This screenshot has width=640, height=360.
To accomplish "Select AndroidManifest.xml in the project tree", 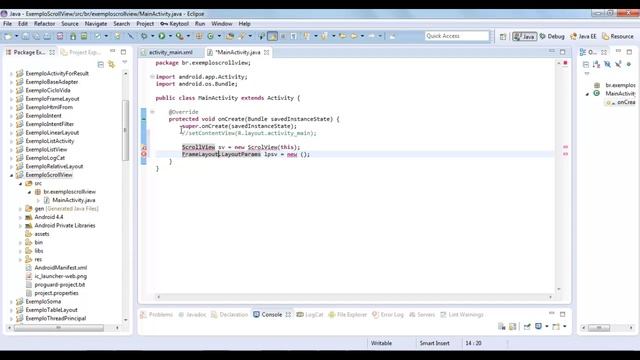I will 60,268.
